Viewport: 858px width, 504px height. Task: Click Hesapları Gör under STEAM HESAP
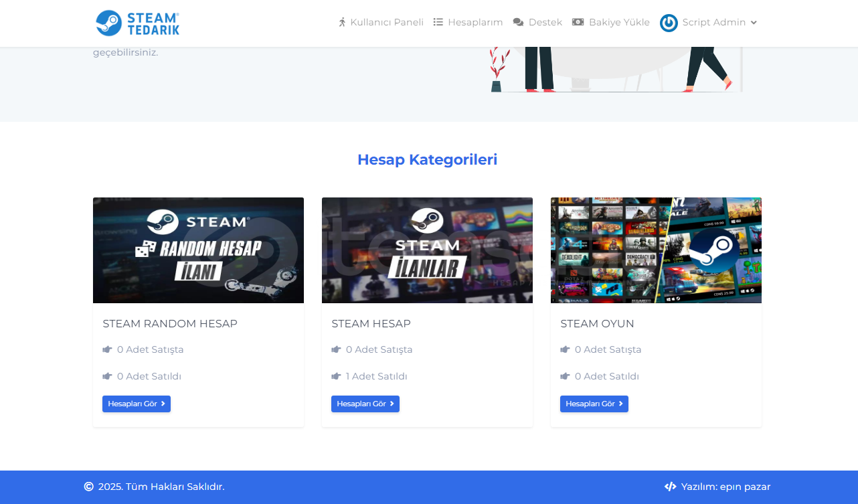click(365, 404)
